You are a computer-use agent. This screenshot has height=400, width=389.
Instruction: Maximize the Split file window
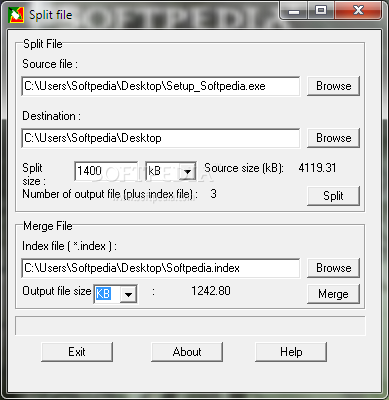point(320,11)
